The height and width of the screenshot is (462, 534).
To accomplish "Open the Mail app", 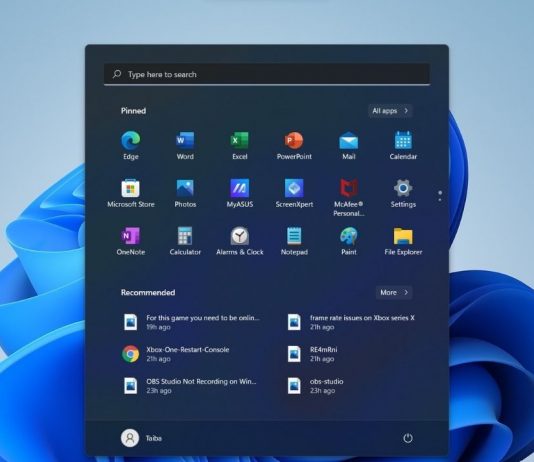I will click(349, 145).
